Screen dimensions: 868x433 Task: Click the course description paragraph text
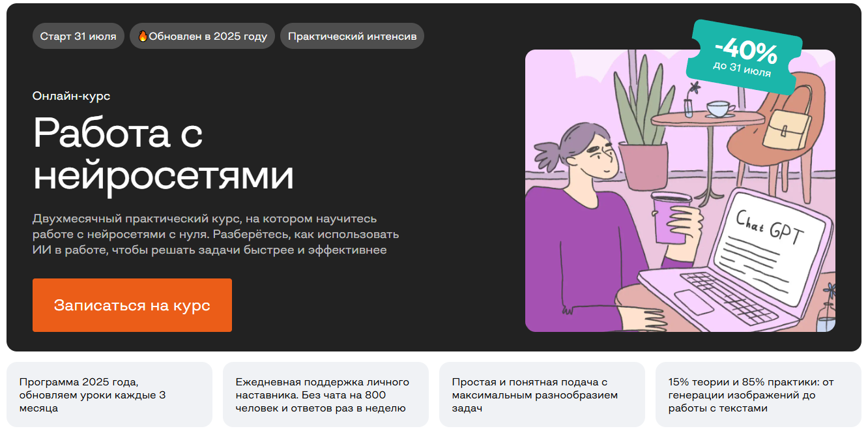click(216, 234)
